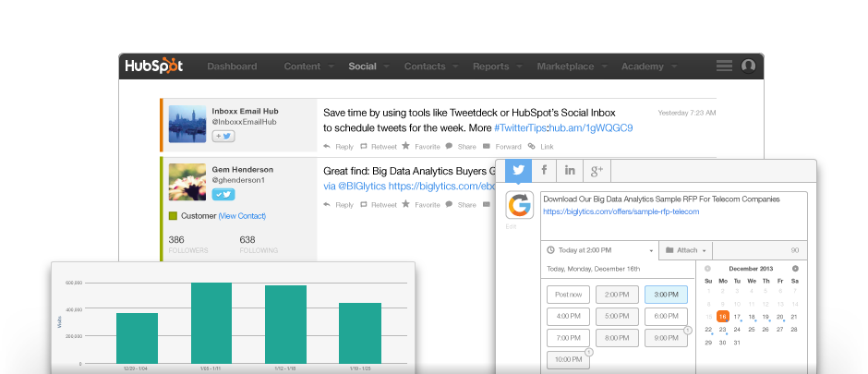Open the user profile avatar menu

tap(748, 66)
